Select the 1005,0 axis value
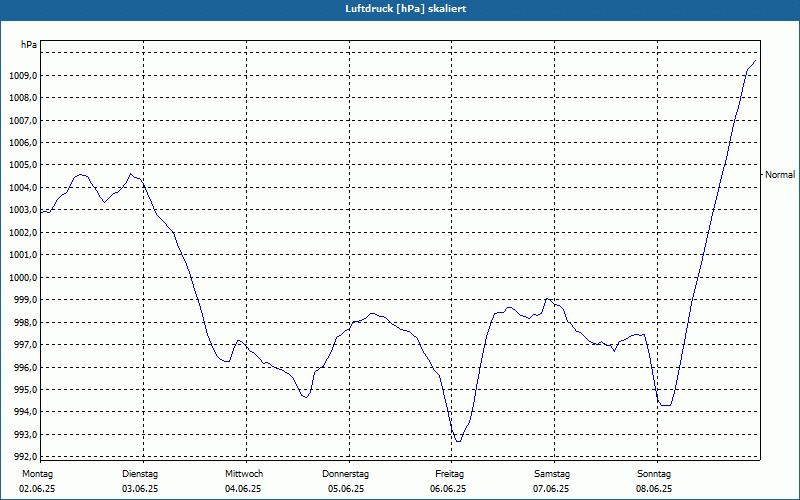800x500 pixels. coord(23,165)
